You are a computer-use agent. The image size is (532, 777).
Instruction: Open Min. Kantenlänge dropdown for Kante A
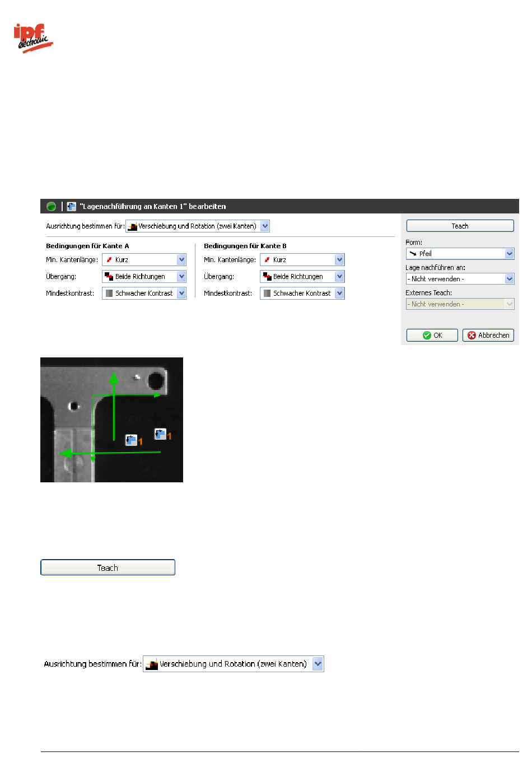(x=181, y=259)
